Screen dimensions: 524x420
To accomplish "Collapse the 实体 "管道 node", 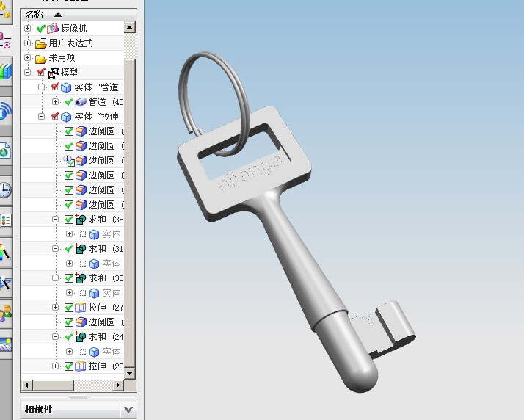I will [41, 87].
